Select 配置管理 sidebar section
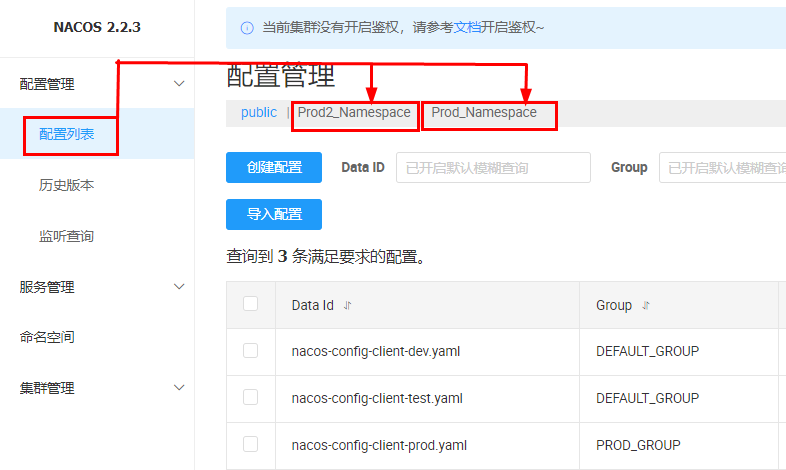 point(47,84)
